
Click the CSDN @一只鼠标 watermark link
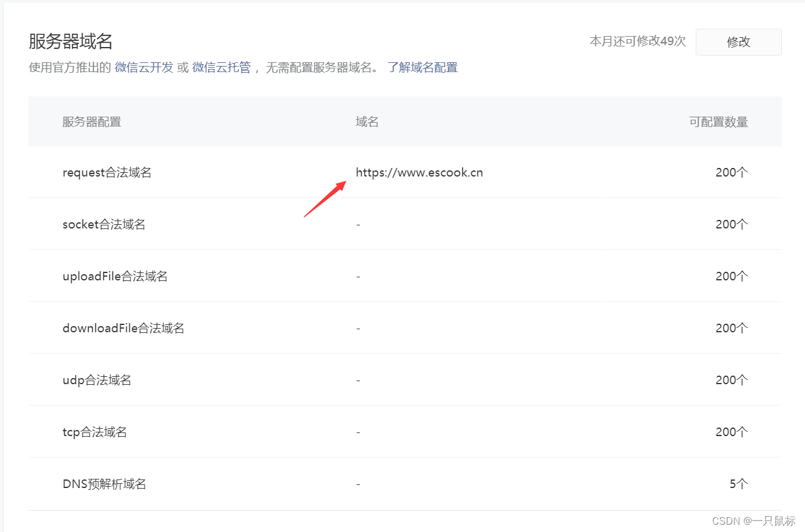[754, 520]
